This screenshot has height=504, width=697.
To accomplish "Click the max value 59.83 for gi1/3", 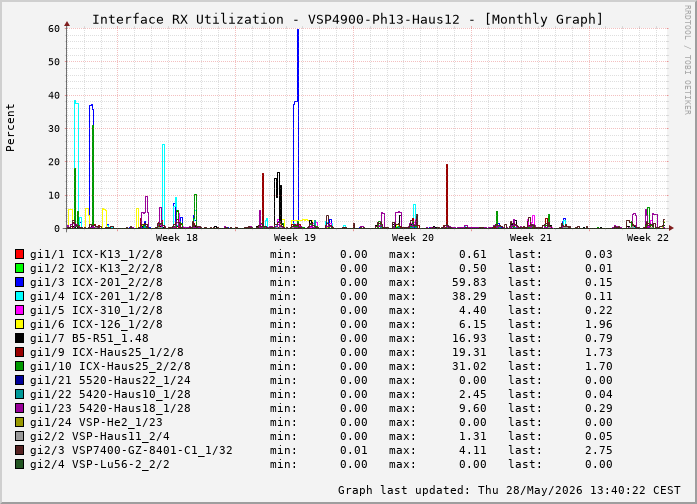I will [469, 282].
